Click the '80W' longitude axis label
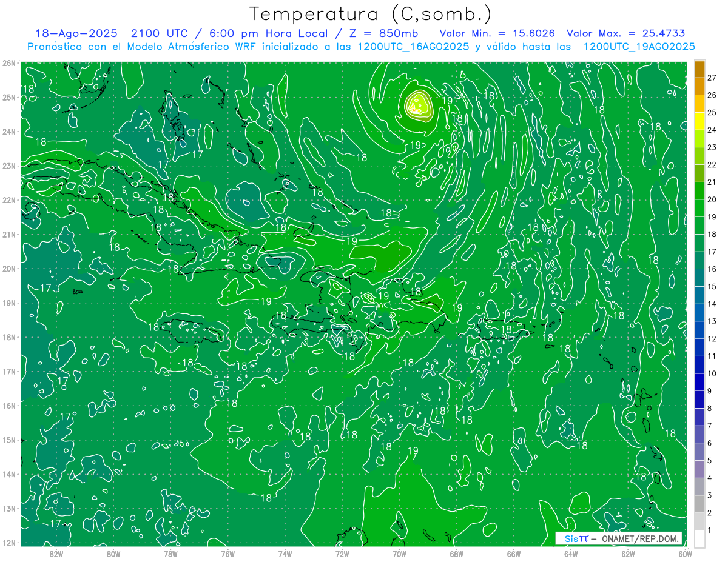 pyautogui.click(x=113, y=554)
